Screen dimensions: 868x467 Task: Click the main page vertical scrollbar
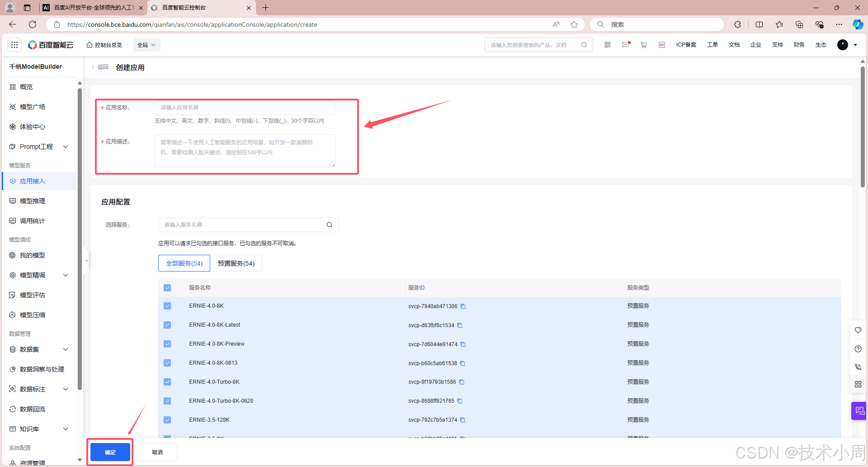863,127
